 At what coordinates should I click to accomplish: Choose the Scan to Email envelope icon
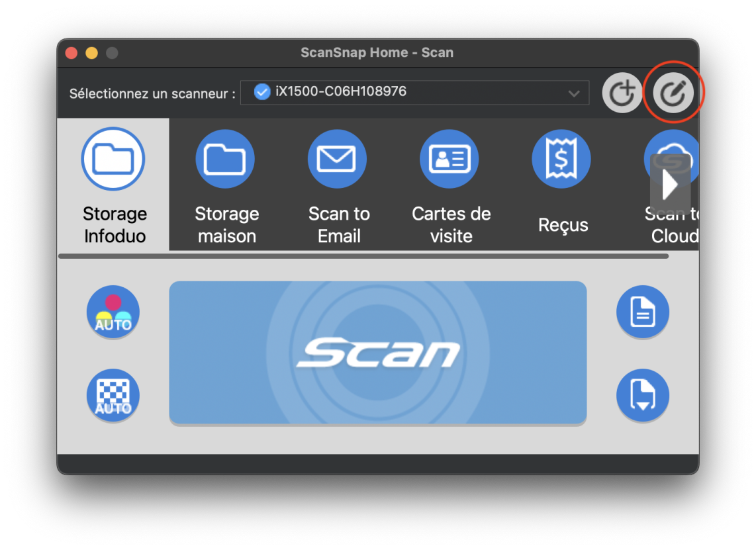coord(337,159)
